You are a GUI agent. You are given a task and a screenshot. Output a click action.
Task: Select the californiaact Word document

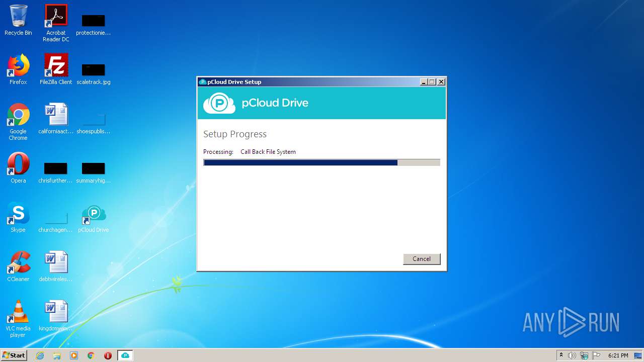click(56, 119)
